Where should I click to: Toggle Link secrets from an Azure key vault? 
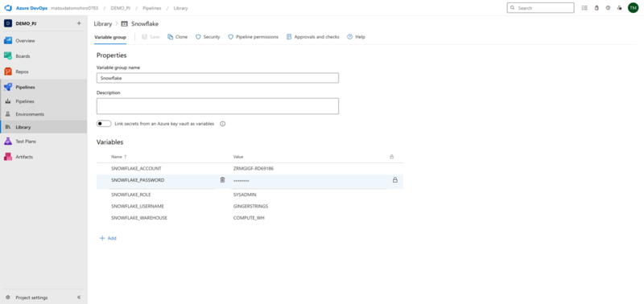click(104, 124)
